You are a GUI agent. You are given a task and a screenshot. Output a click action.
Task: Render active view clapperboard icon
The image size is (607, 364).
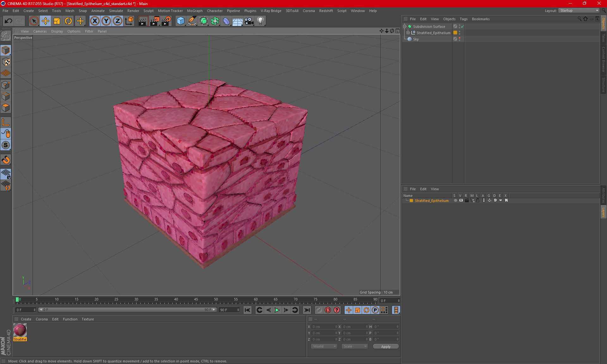pyautogui.click(x=143, y=21)
